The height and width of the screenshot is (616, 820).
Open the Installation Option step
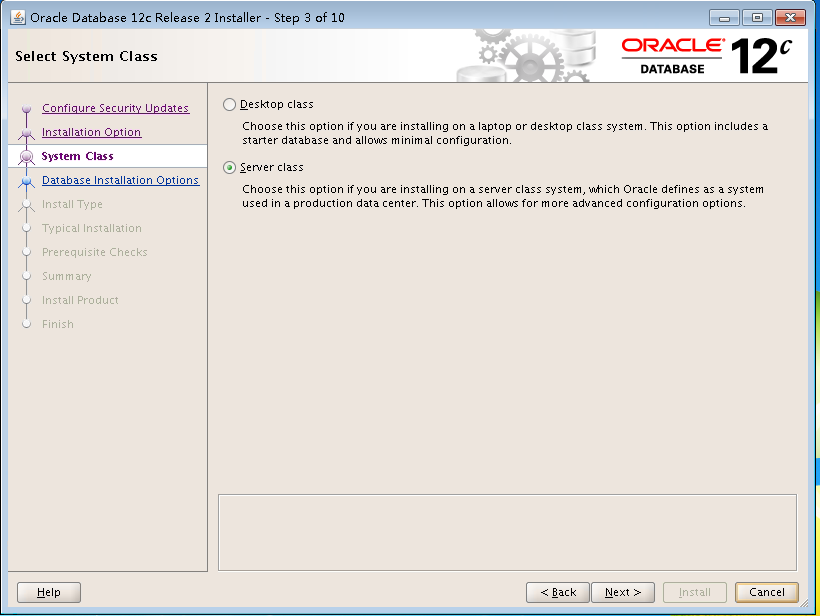coord(91,132)
